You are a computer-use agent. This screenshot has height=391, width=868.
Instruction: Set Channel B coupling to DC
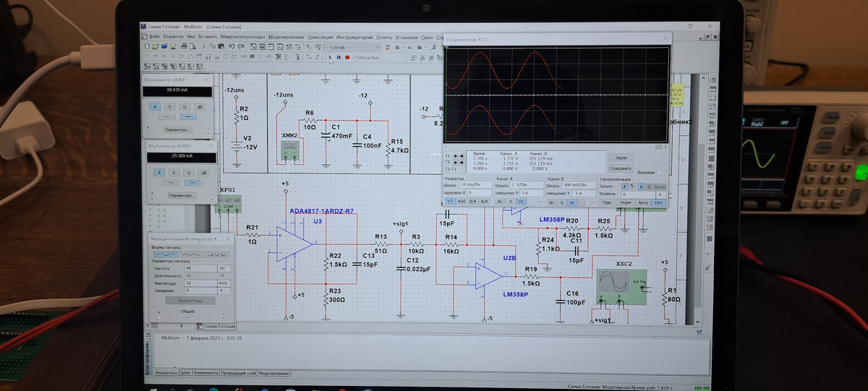[x=572, y=202]
